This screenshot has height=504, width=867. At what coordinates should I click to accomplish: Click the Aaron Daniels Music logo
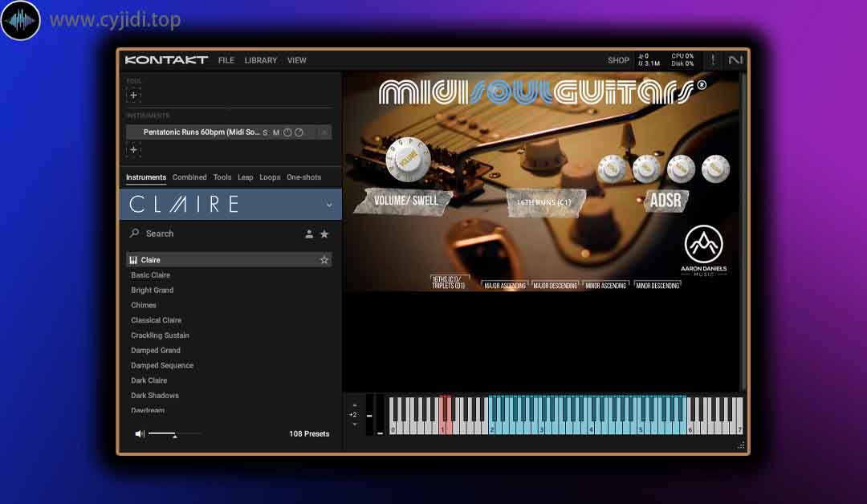[703, 250]
